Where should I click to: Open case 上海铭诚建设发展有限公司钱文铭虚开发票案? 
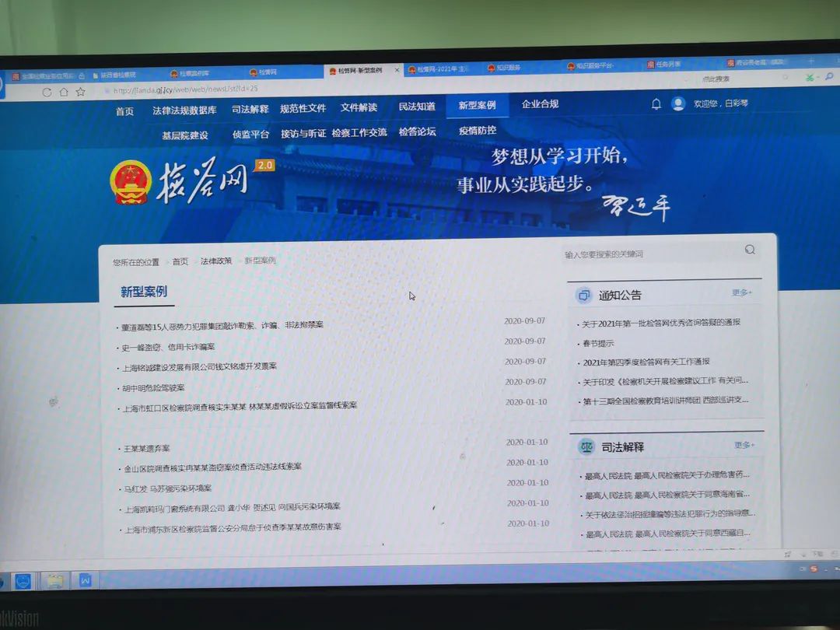(199, 367)
